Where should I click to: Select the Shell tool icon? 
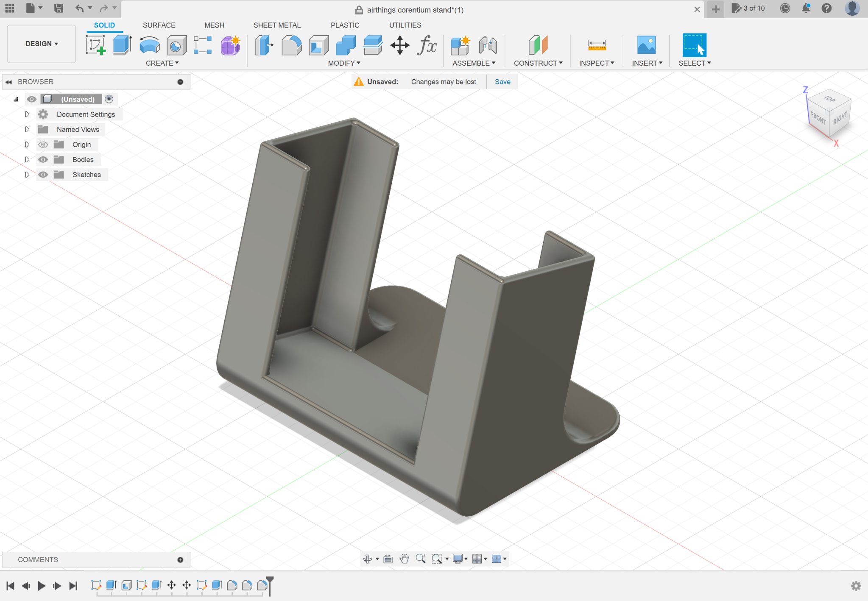[318, 45]
